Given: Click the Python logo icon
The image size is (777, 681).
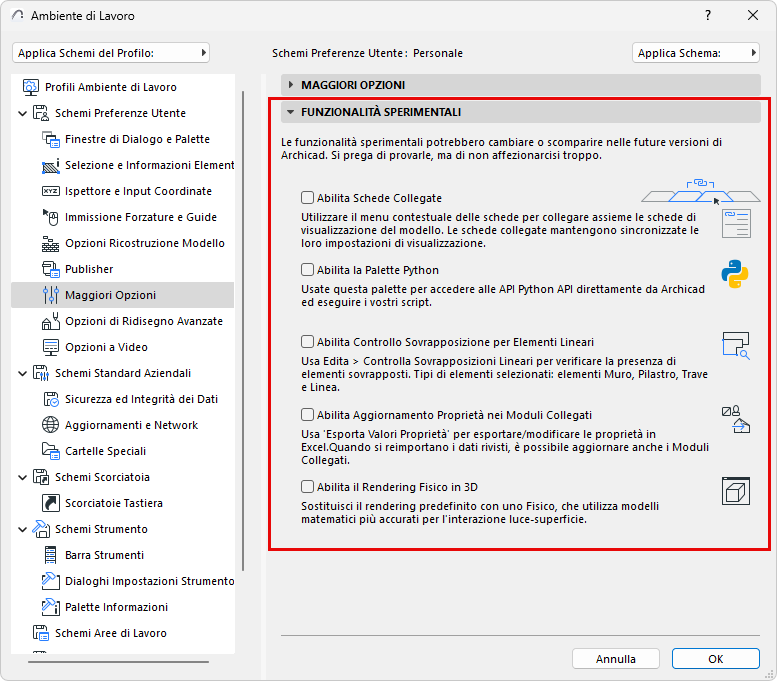Looking at the screenshot, I should point(735,274).
